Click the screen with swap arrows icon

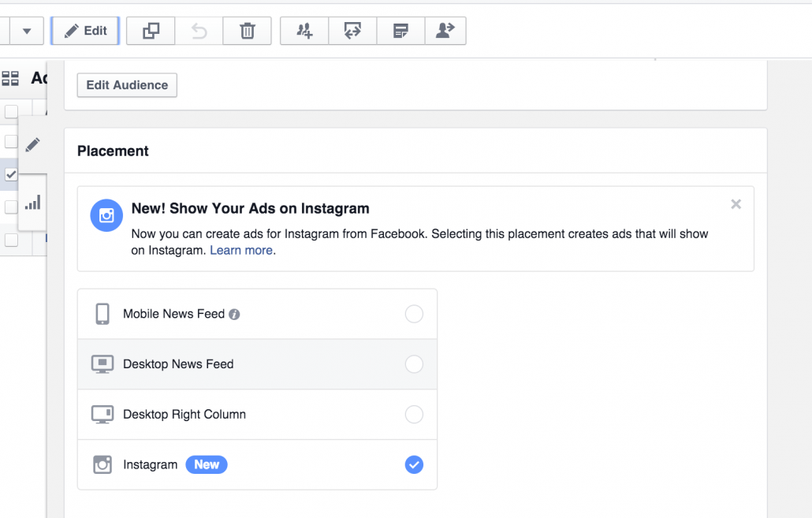(352, 31)
